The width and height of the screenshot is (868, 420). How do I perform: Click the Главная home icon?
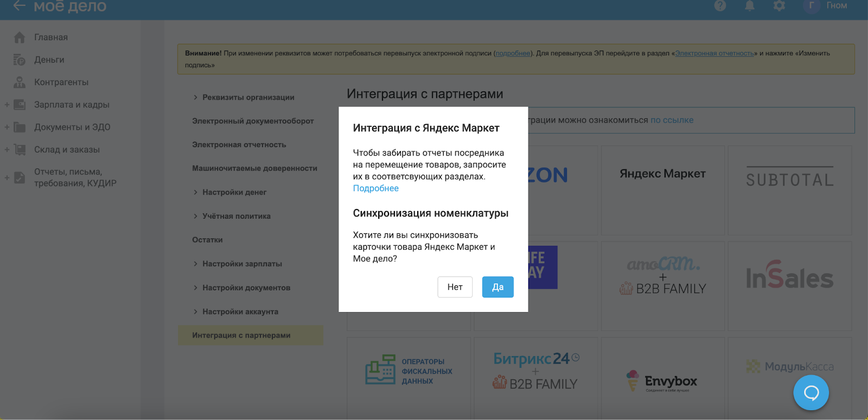point(20,37)
